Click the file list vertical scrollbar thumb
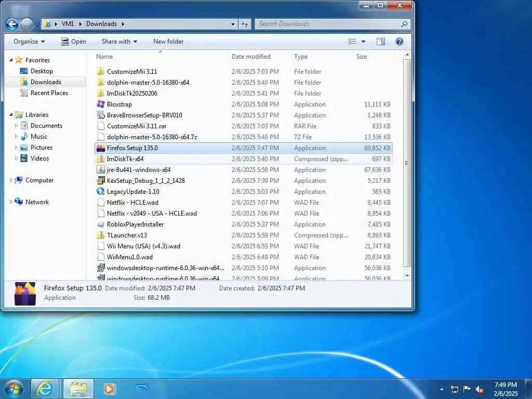This screenshot has width=532, height=399. click(x=407, y=163)
